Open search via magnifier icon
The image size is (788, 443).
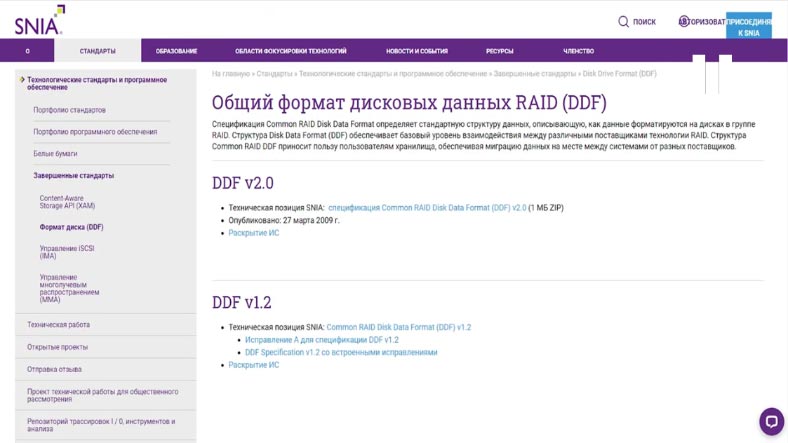coord(623,22)
